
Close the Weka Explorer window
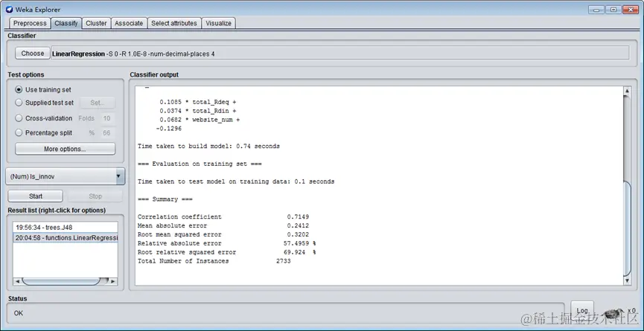tap(631, 10)
